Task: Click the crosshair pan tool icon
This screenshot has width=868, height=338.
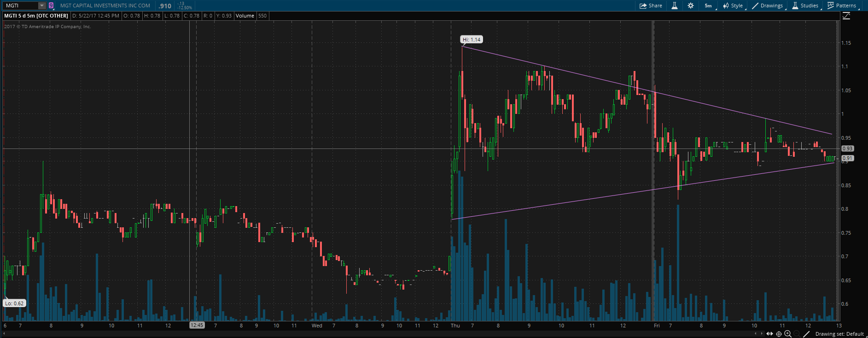Action: point(779,333)
